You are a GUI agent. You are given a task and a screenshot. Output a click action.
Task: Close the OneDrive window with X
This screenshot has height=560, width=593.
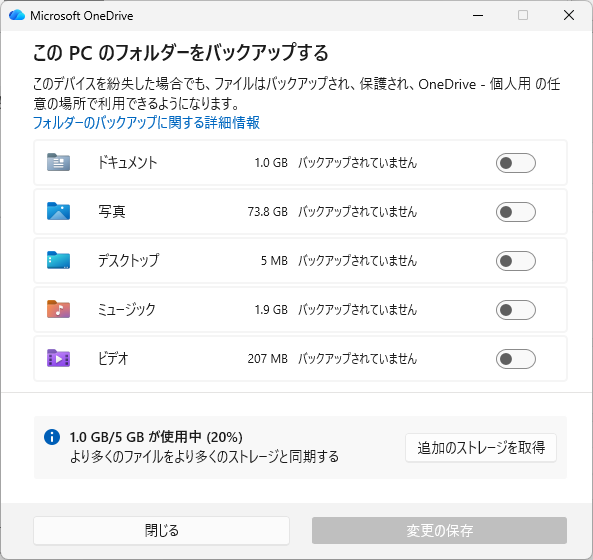coord(569,16)
